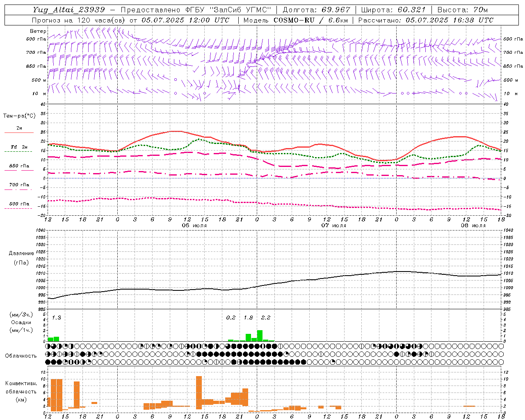Image resolution: width=525 pixels, height=420 pixels.
Task: Click the Осадки precipitation label
Action: [21, 322]
